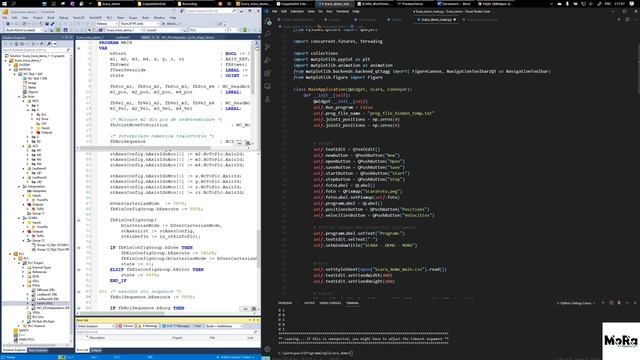Screen dimensions: 640x360
Task: Click Solution Explorer properties wrench icon
Action: tap(49, 44)
